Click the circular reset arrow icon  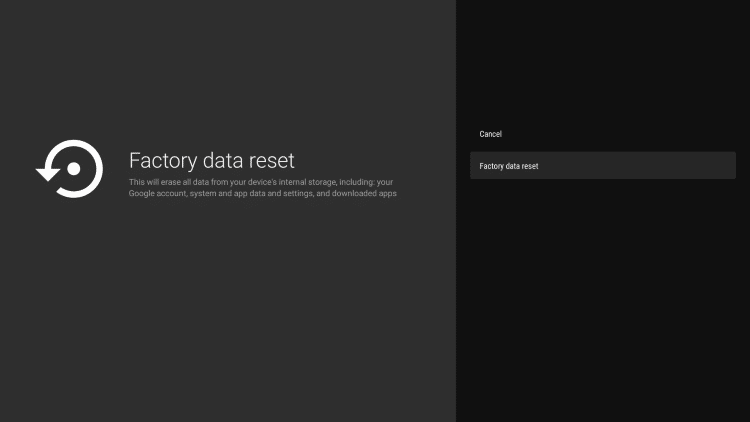[70, 169]
